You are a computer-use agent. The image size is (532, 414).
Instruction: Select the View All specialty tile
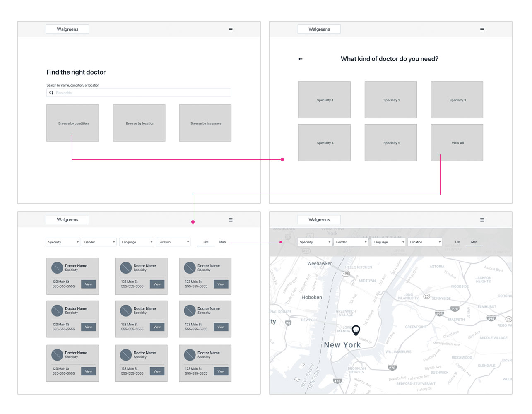click(457, 143)
